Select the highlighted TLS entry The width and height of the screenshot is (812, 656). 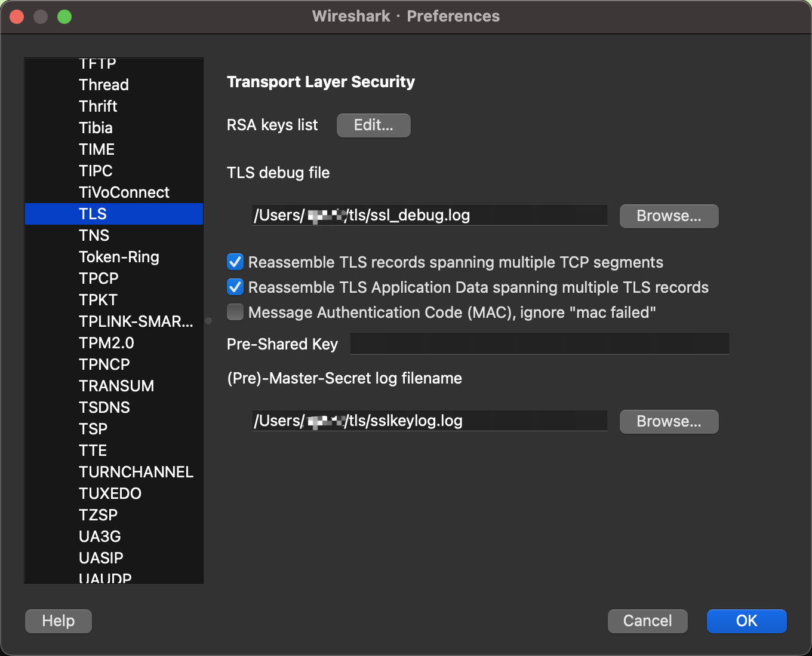114,214
